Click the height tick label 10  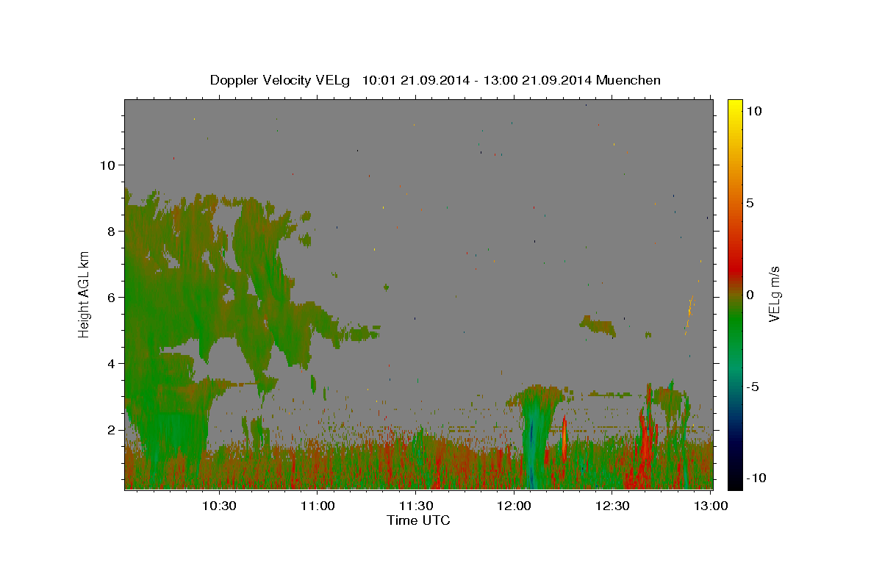(107, 165)
